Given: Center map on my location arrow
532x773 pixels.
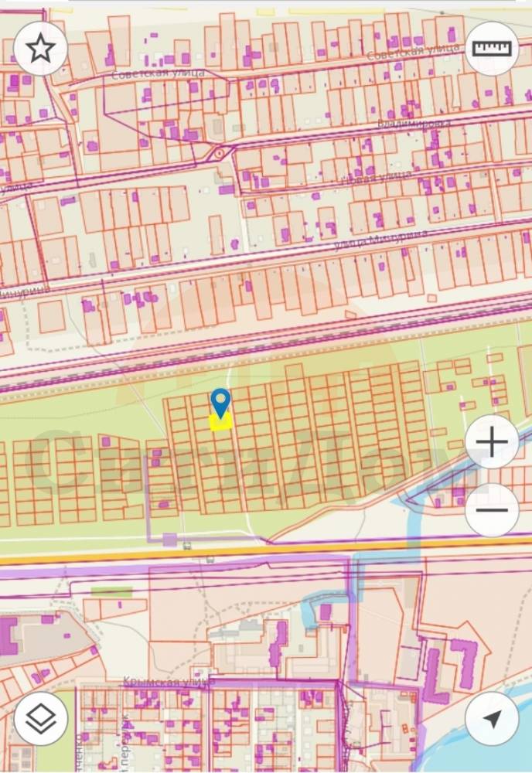Looking at the screenshot, I should point(492,718).
